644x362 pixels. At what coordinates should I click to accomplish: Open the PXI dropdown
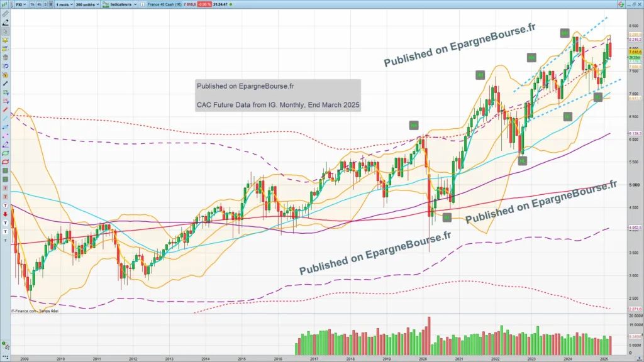[21, 4]
